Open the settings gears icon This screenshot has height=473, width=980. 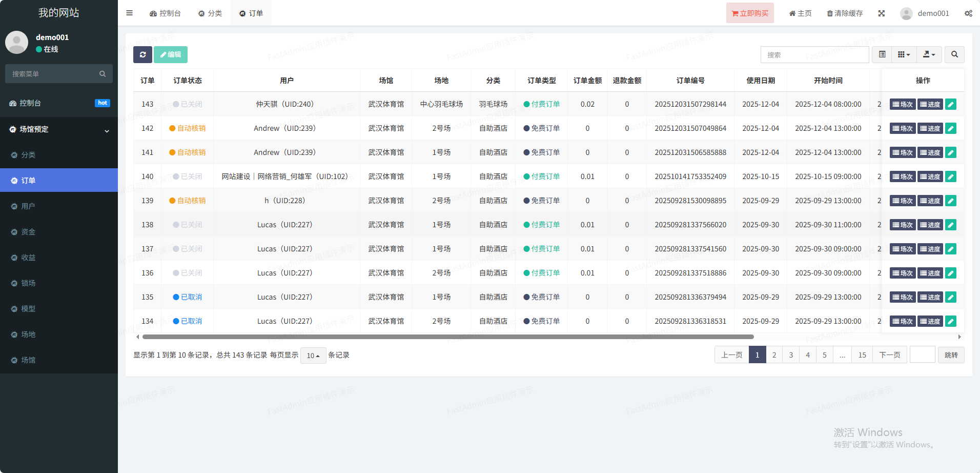point(968,13)
